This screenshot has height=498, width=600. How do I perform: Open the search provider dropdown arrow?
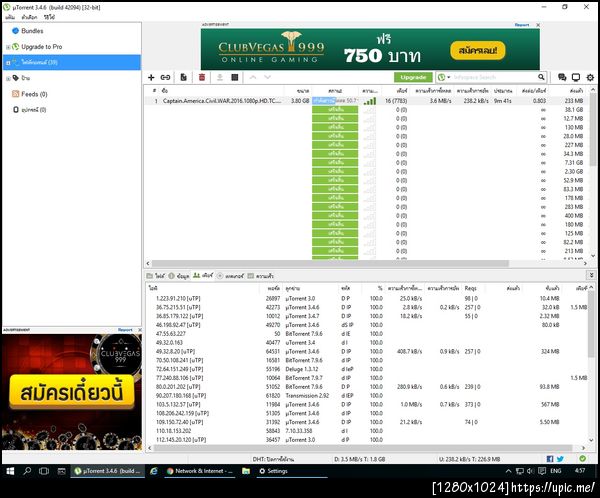[x=449, y=77]
